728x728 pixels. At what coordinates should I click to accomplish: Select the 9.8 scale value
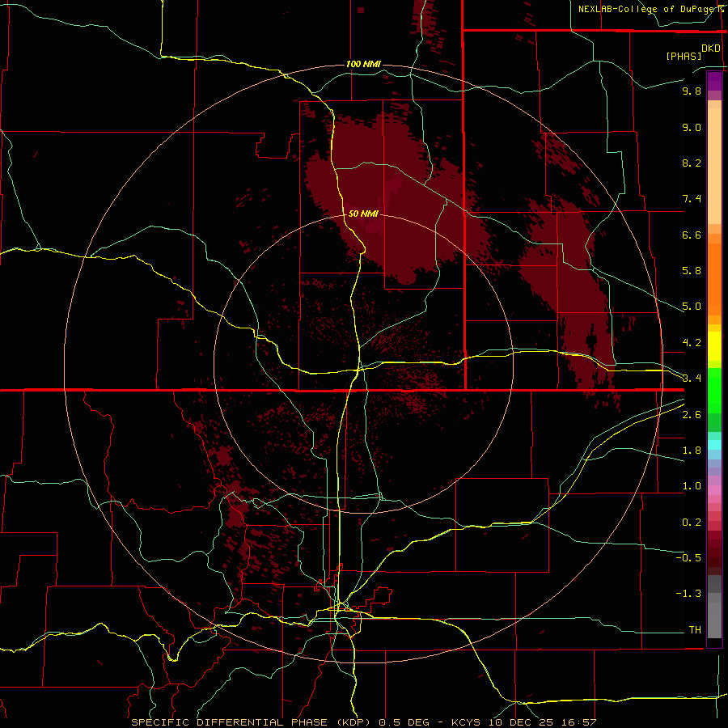coord(692,91)
